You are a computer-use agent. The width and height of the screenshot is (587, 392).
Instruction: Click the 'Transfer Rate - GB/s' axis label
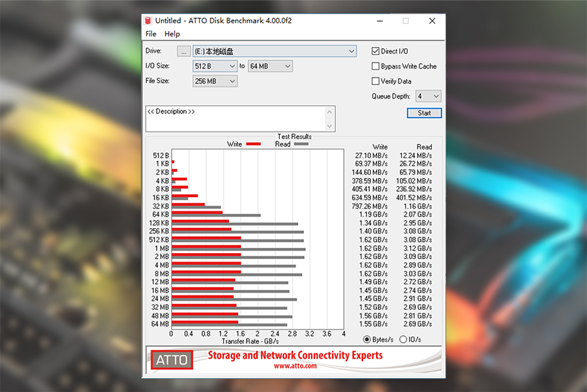click(x=250, y=342)
